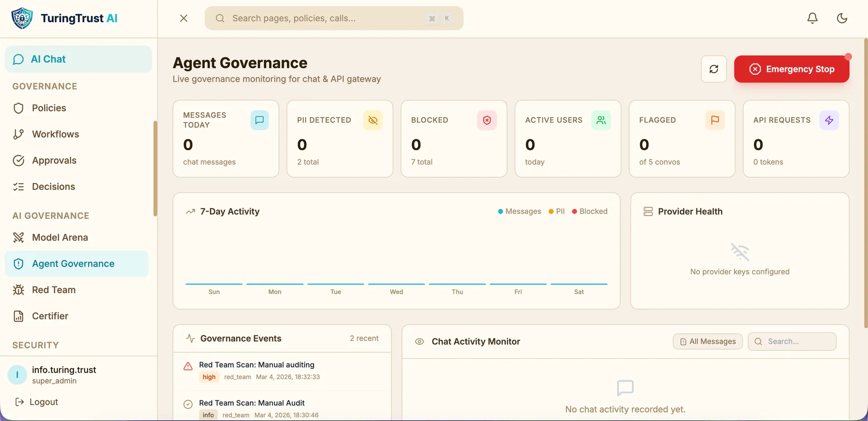Screen dimensions: 868x421
Task: Focus the Search pages, policies, calls field
Action: [x=334, y=18]
